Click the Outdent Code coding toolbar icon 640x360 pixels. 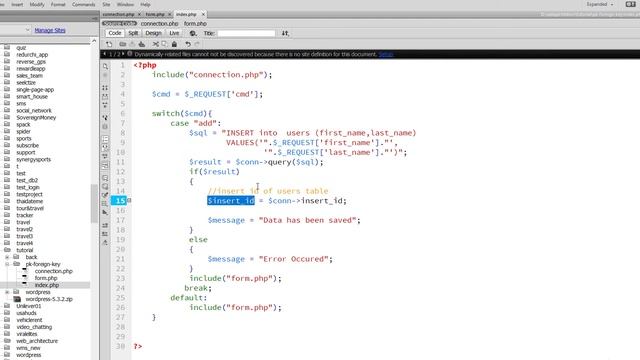[105, 234]
